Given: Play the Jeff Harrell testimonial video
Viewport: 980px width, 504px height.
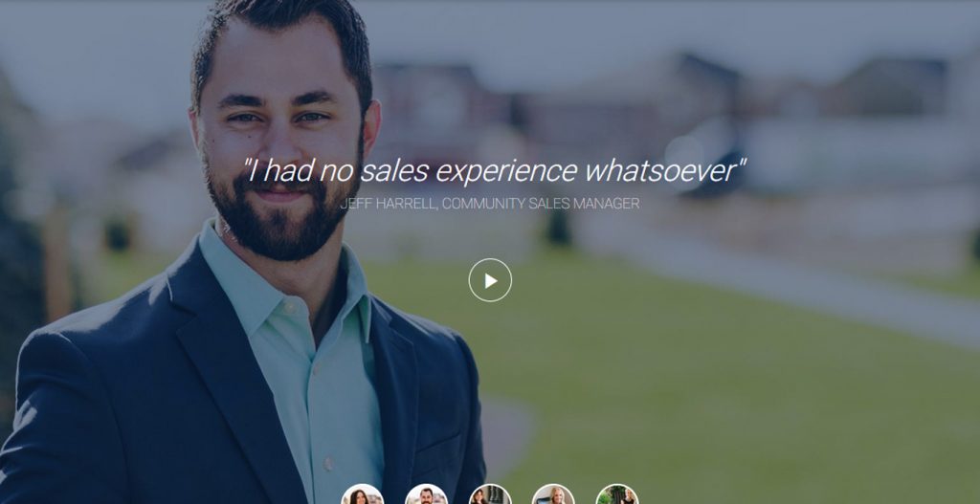Looking at the screenshot, I should tap(490, 280).
